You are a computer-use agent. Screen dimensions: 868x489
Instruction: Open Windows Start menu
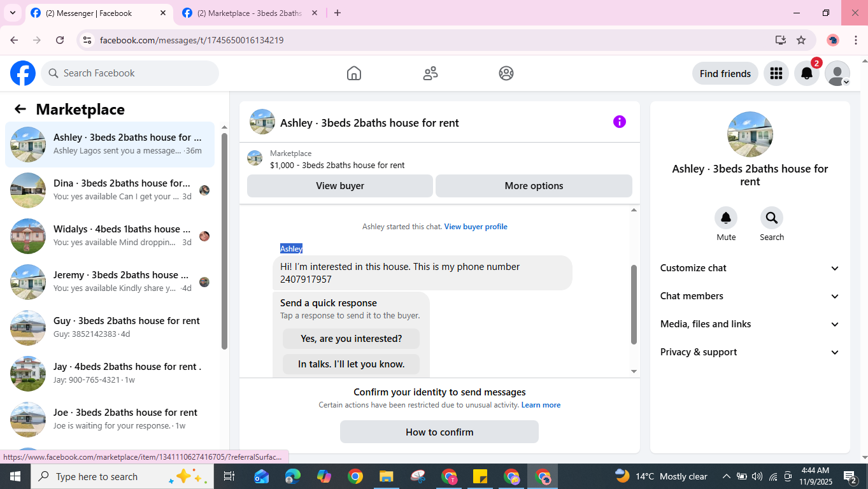click(15, 476)
